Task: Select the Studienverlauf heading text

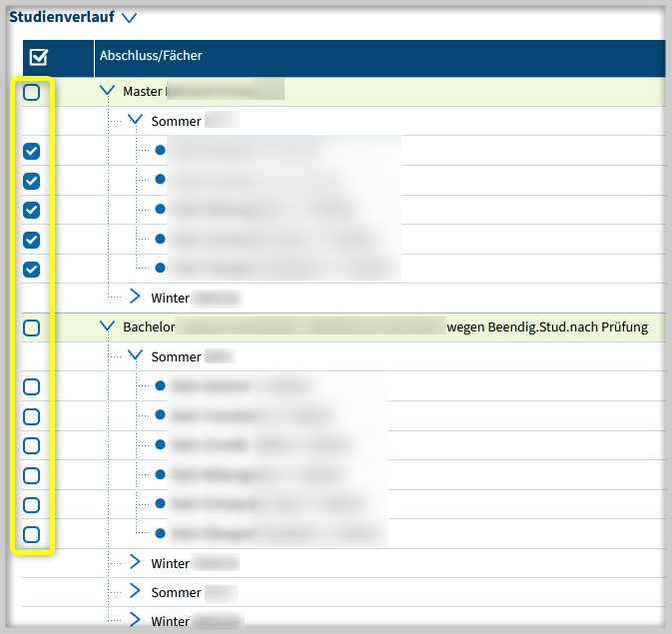Action: (x=62, y=17)
